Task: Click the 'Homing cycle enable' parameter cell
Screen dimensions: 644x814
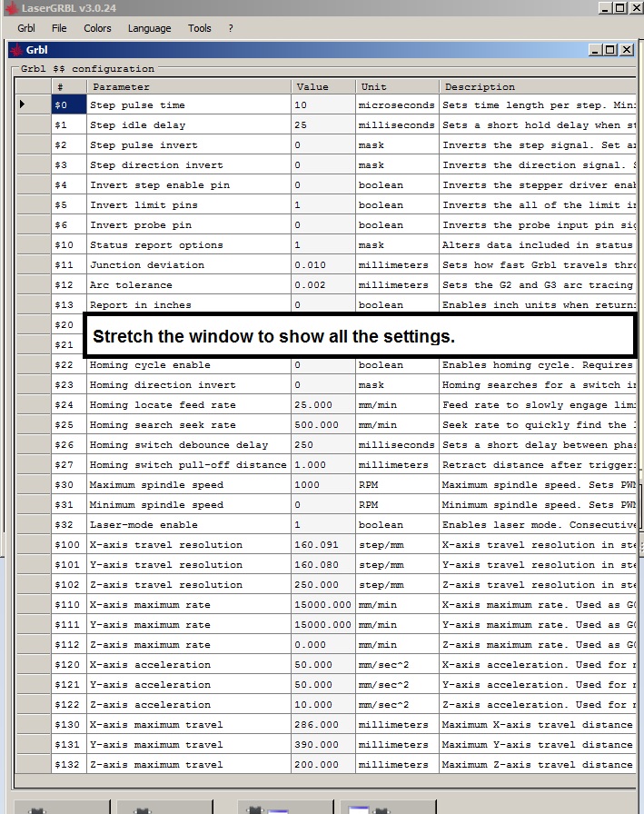Action: click(189, 365)
